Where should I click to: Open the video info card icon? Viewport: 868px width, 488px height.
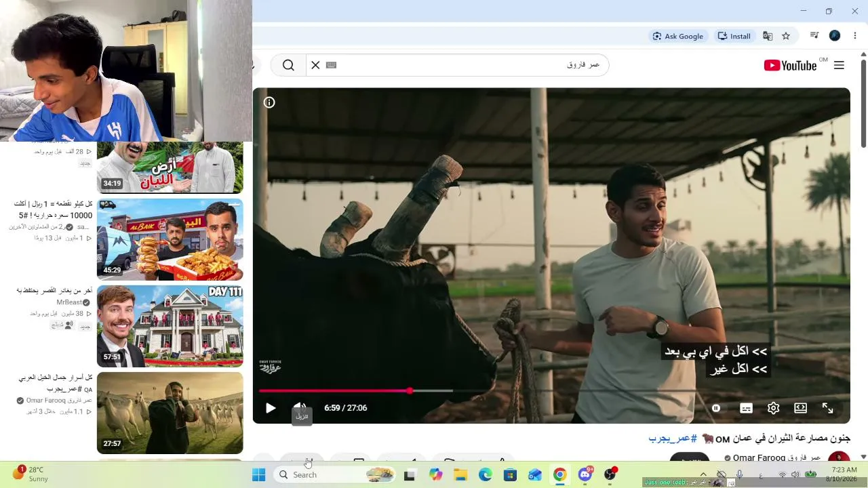(x=269, y=102)
